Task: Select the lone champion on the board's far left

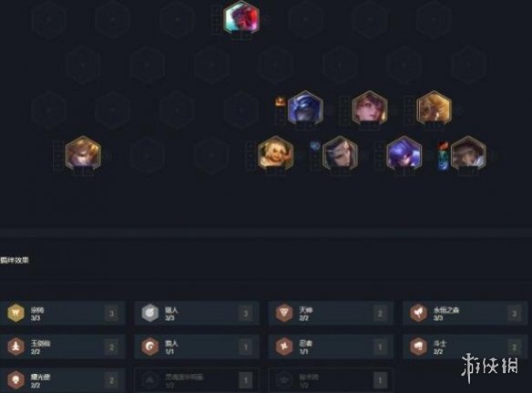Action: [x=83, y=153]
